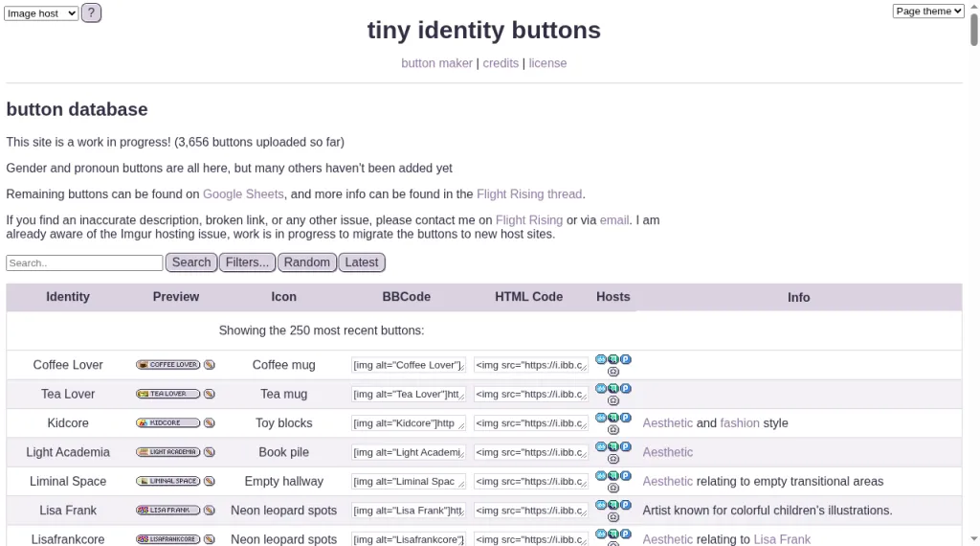Click the round pencil icon beside Lisa Frank badge
Viewport: 980px width, 546px height.
210,511
